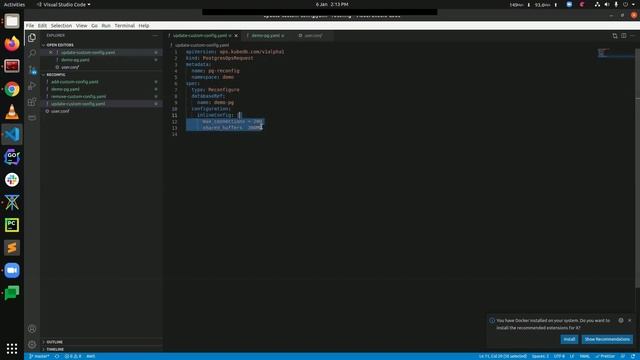640x360 pixels.
Task: Click the YAML language mode in the status bar
Action: point(584,356)
